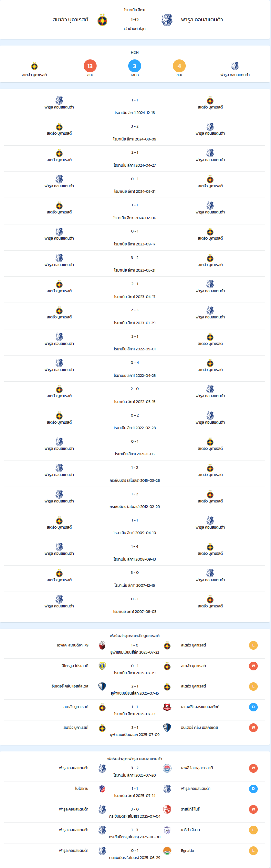Open the 2024-12-16 match with 1-1 score
The image size is (271, 868).
tap(134, 106)
